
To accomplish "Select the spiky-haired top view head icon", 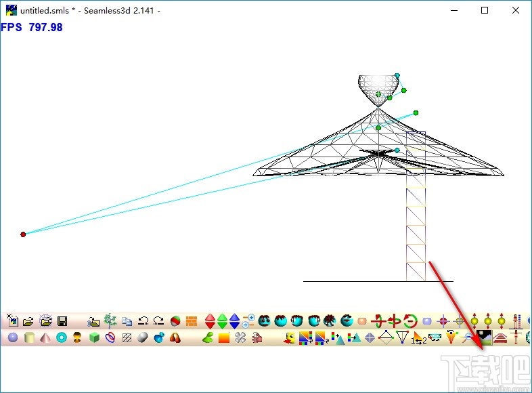I will tap(330, 320).
